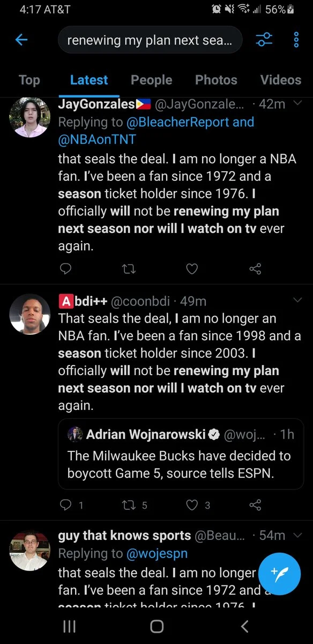
Task: Tap the search query input field
Action: [x=150, y=40]
